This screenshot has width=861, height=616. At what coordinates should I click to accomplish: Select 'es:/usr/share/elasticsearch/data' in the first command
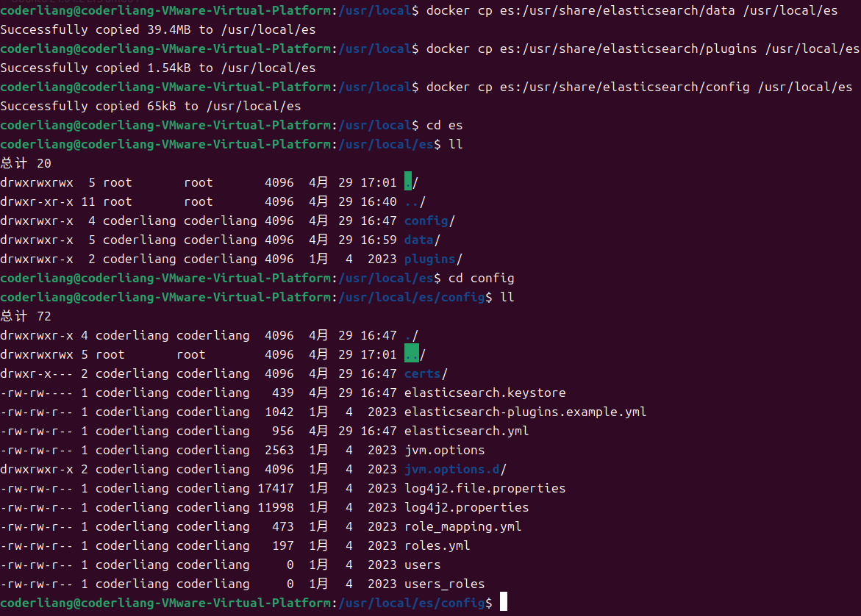(x=617, y=11)
